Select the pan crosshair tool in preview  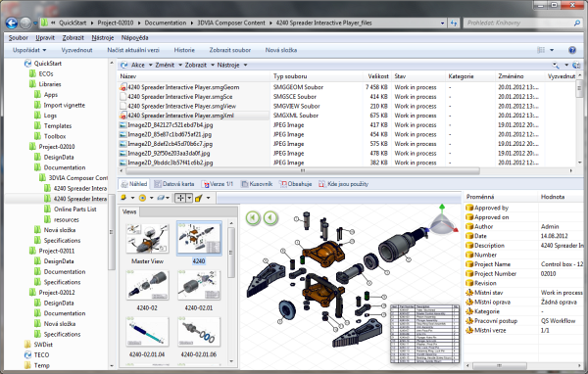(180, 198)
